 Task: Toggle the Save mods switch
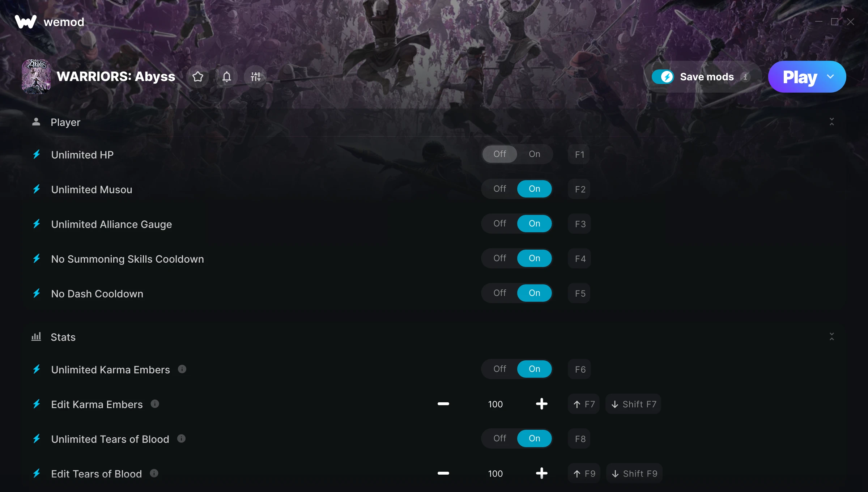[x=663, y=77]
